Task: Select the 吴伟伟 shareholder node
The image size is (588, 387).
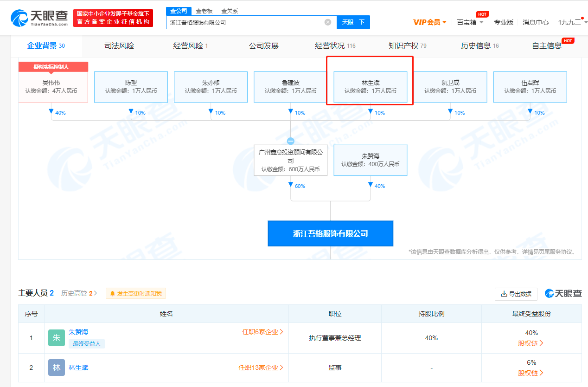Action: 53,87
